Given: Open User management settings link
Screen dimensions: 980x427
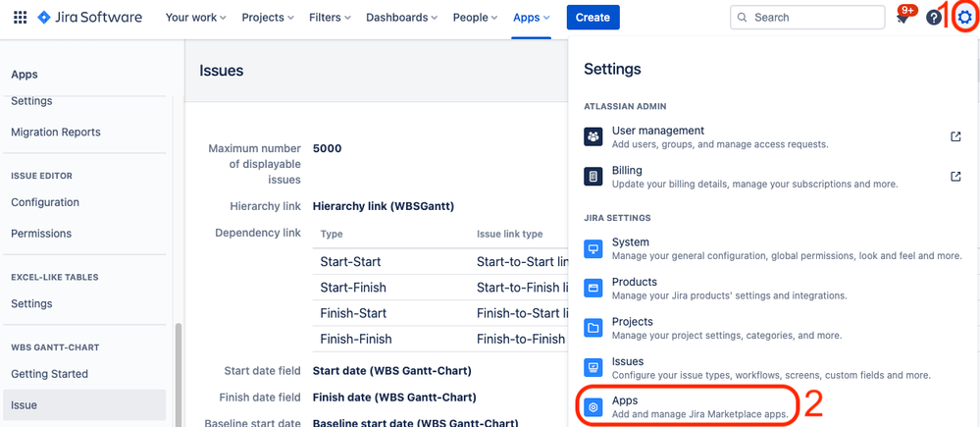Looking at the screenshot, I should 772,136.
